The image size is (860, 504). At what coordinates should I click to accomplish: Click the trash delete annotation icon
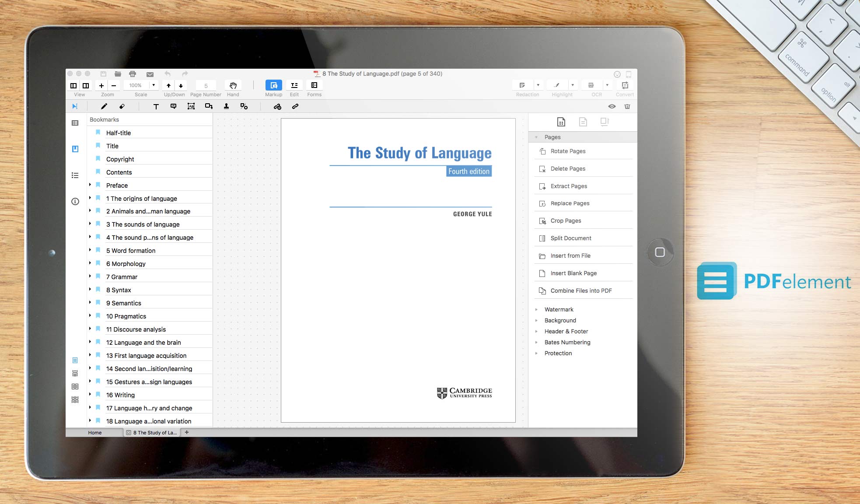[627, 106]
